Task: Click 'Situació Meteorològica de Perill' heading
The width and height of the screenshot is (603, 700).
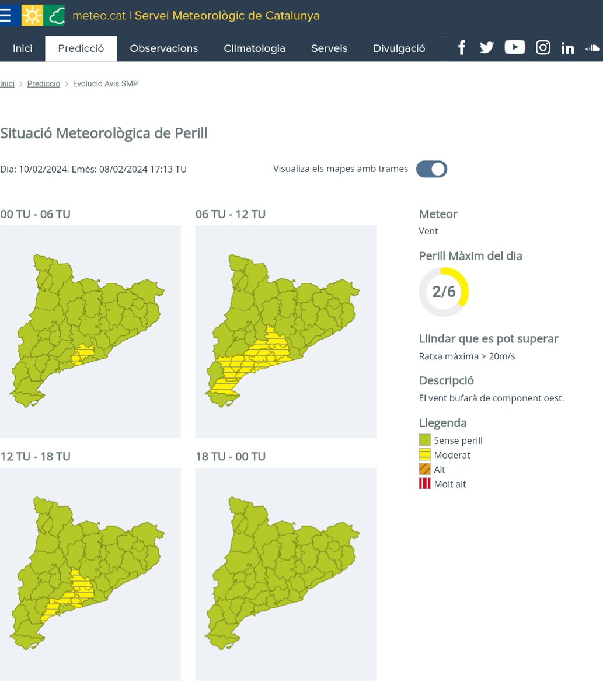Action: pyautogui.click(x=104, y=134)
